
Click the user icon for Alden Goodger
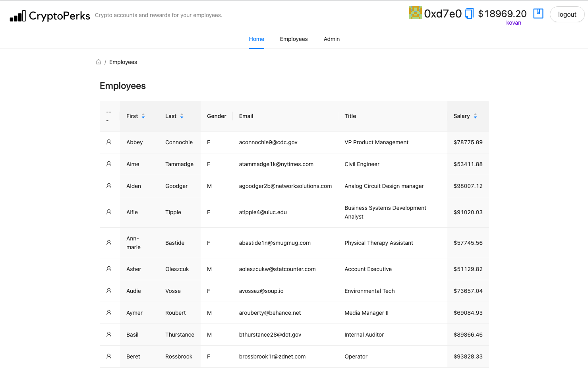(x=109, y=186)
